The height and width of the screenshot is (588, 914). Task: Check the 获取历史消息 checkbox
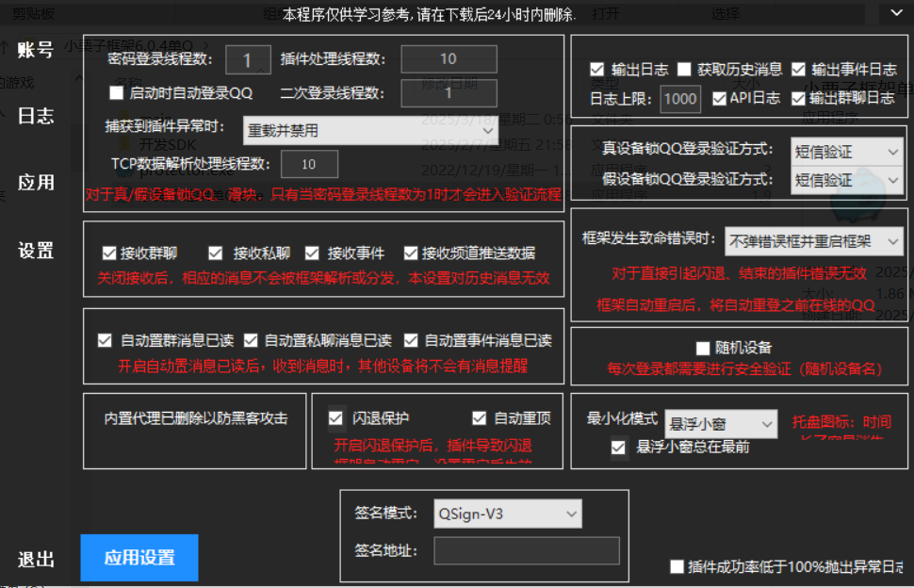[686, 67]
